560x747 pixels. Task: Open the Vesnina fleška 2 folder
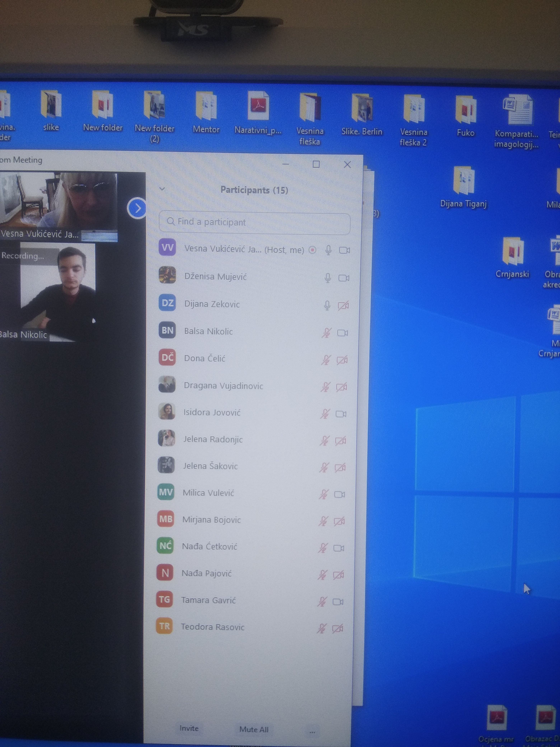tap(414, 120)
